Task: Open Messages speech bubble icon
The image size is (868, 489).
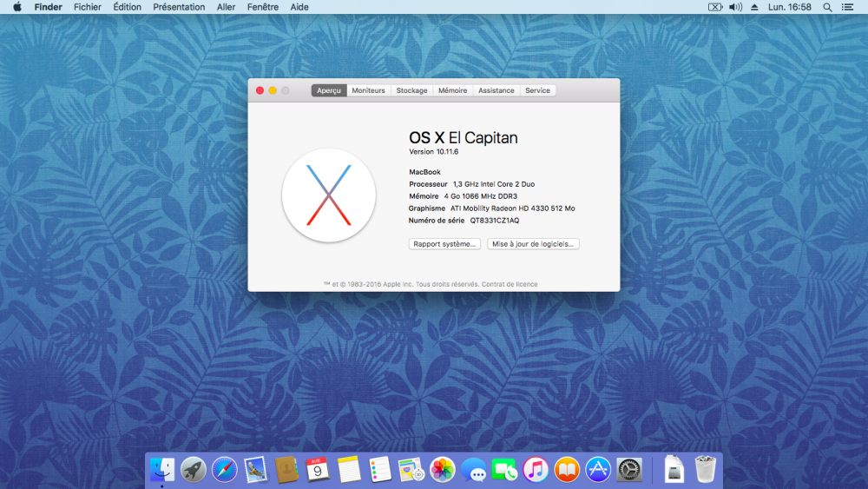Action: coord(473,470)
